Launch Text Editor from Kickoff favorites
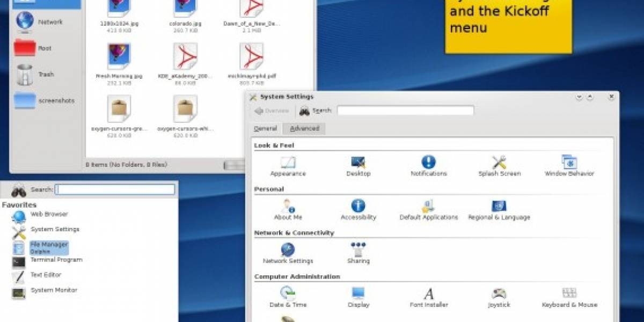This screenshot has height=322, width=644. (x=38, y=277)
